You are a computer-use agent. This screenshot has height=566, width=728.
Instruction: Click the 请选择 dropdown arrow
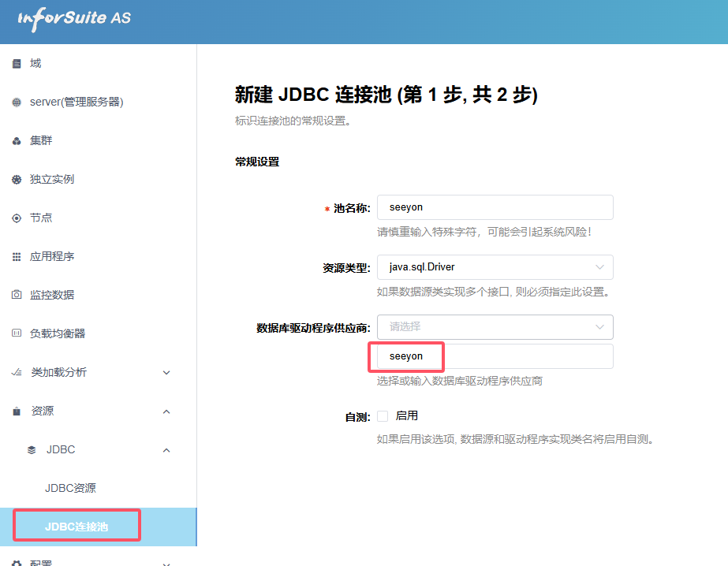[x=600, y=327]
